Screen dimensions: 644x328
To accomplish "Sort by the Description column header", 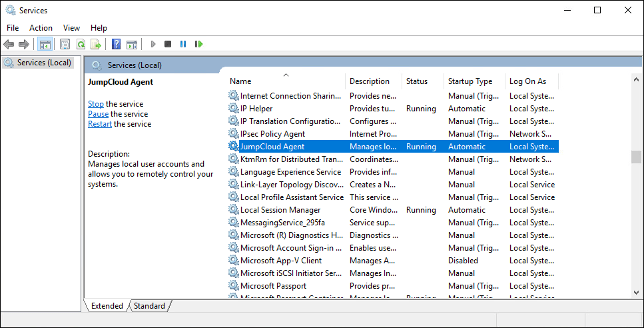I will [x=374, y=81].
